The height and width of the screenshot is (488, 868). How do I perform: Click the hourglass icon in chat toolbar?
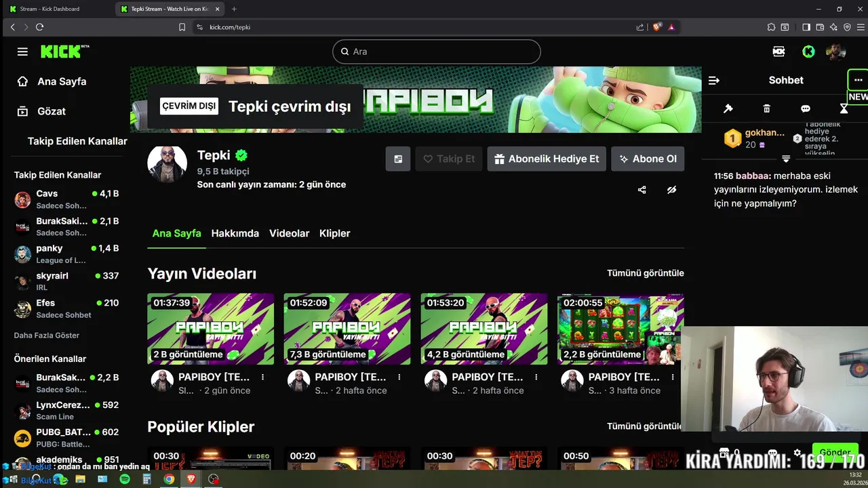point(844,108)
